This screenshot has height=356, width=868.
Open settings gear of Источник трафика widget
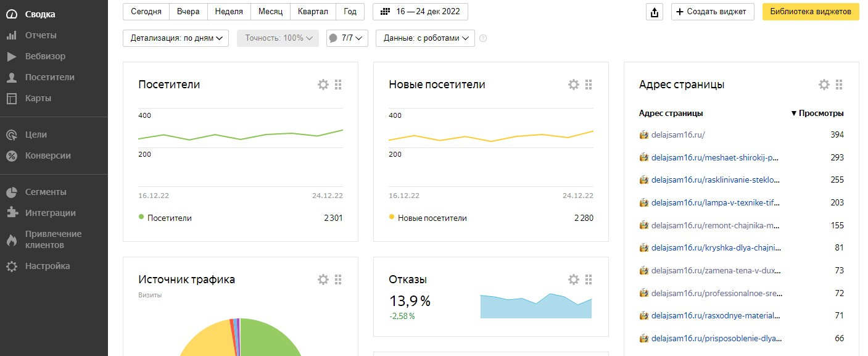click(x=323, y=279)
